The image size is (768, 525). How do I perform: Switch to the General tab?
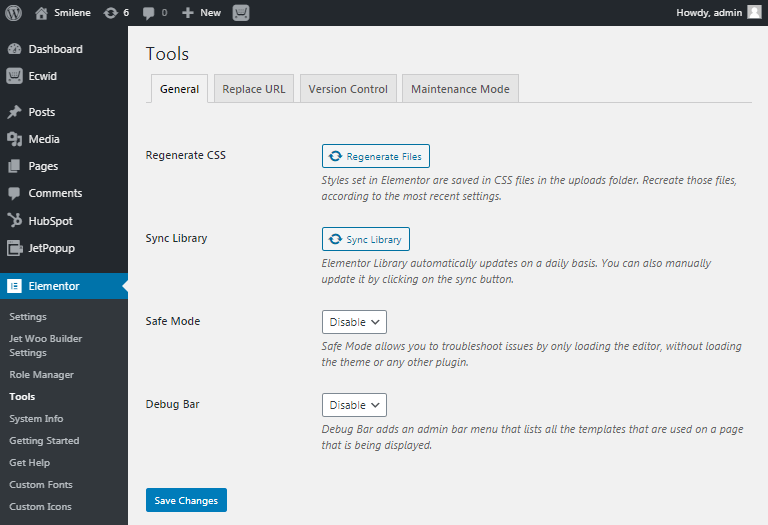point(179,89)
